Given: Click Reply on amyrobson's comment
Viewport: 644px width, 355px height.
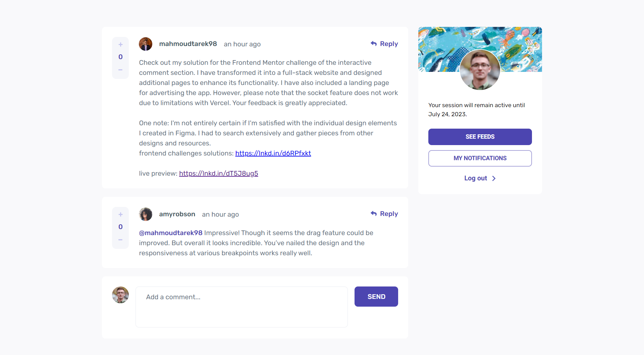Looking at the screenshot, I should 388,213.
